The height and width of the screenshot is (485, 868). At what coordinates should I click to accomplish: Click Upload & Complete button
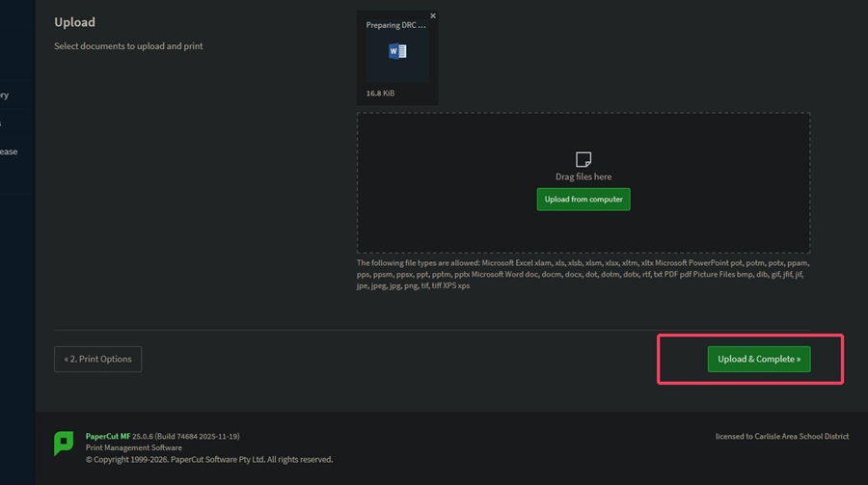(759, 360)
